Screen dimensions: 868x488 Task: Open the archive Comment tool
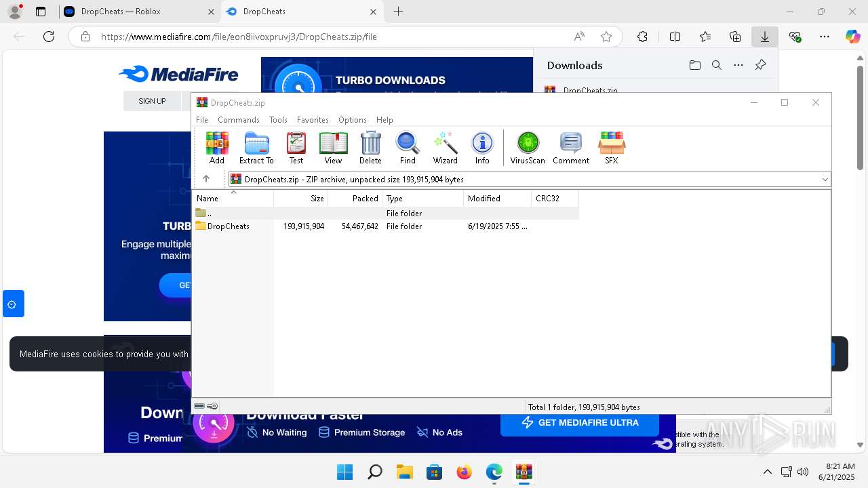571,148
